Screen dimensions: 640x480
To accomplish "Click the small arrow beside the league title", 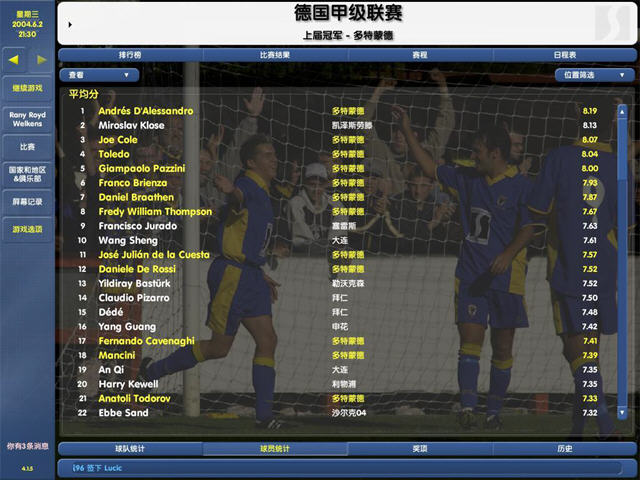I will click(x=68, y=22).
